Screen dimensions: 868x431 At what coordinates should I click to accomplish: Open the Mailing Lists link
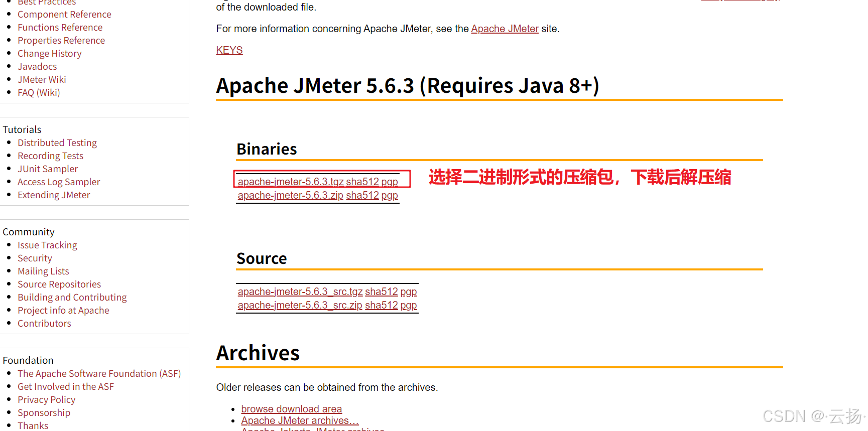(x=43, y=271)
